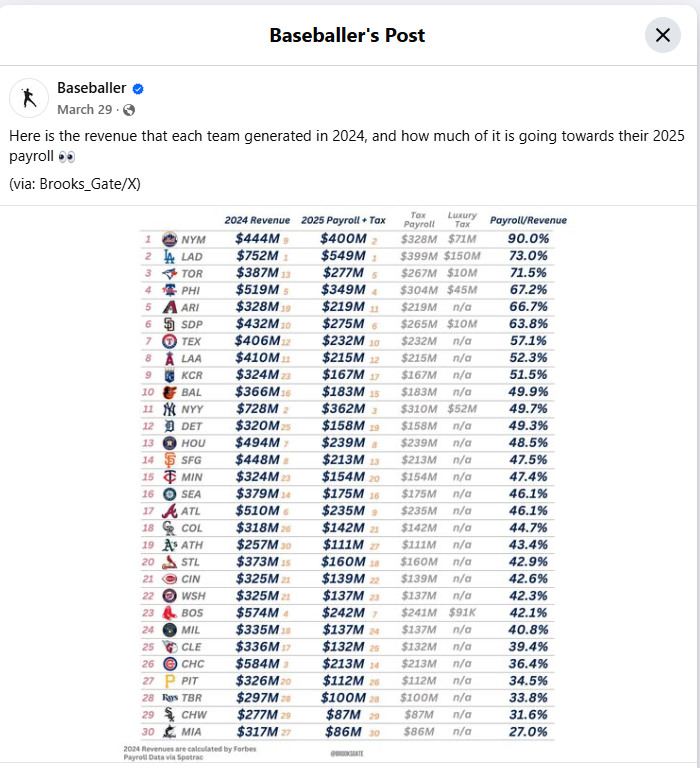
Task: Click the "Luxury Tax" column header
Action: (x=462, y=219)
